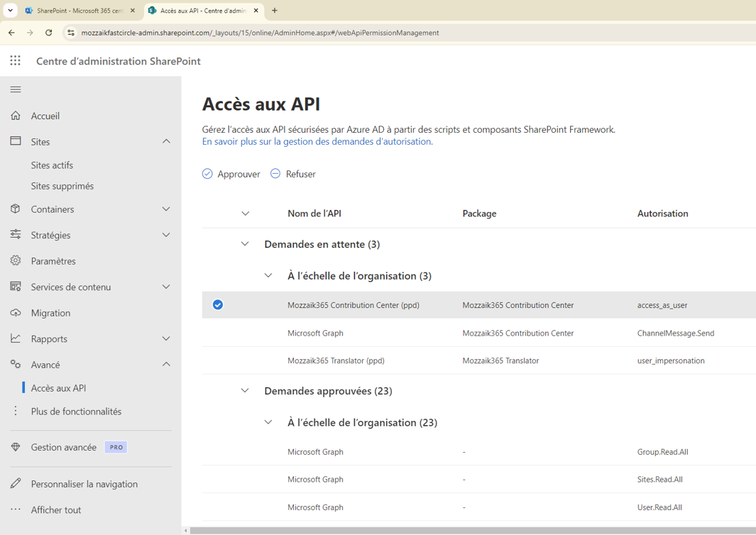Switch to SharePoint Microsoft 365 browser tab
The height and width of the screenshot is (535, 756).
(x=80, y=10)
